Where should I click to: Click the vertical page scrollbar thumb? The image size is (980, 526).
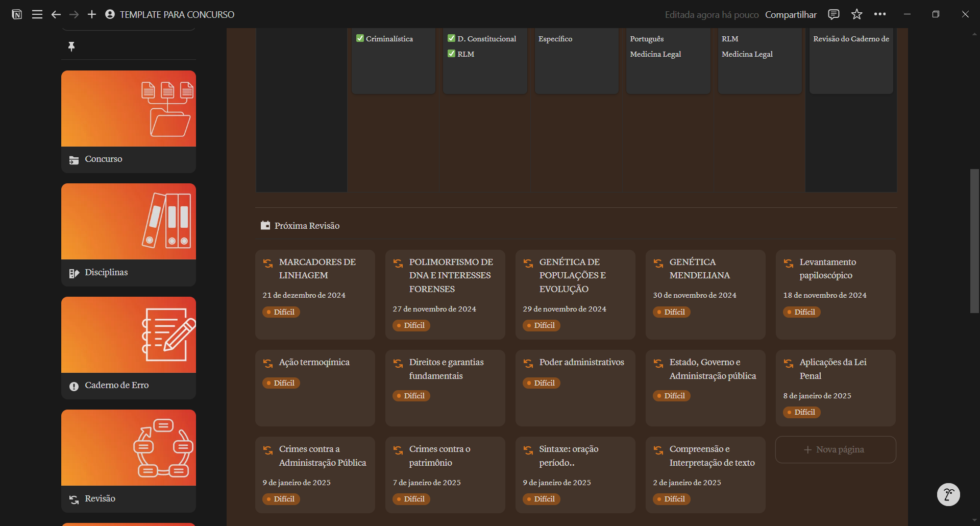974,240
